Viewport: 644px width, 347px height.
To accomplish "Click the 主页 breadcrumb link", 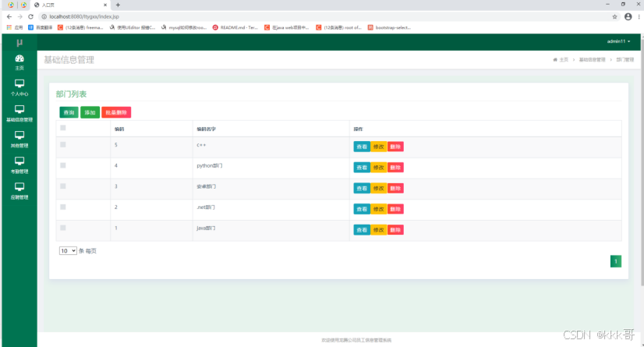I will point(561,59).
